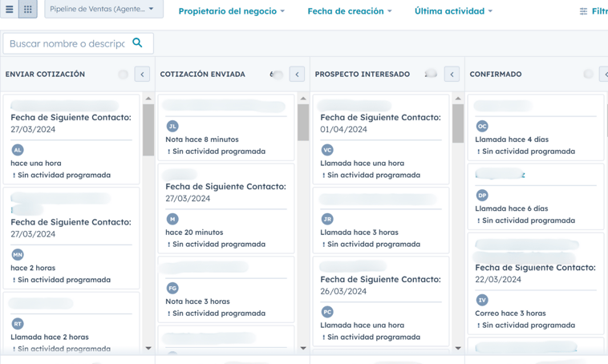Click the magnifier search icon
Image resolution: width=608 pixels, height=364 pixels.
[137, 42]
